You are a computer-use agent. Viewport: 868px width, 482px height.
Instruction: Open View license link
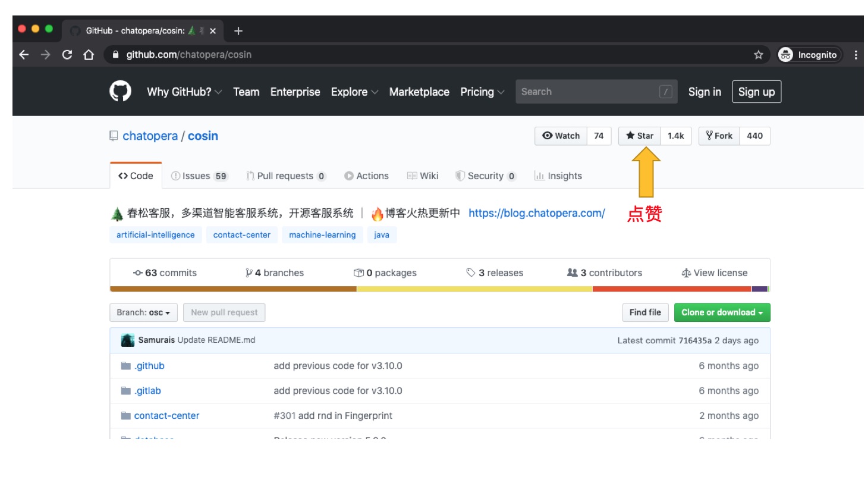coord(715,273)
